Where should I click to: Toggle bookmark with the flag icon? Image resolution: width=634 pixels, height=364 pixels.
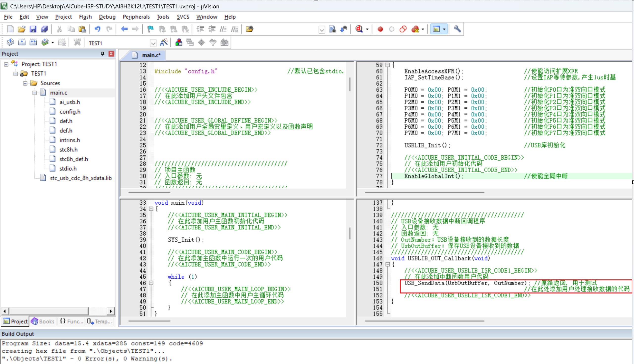(x=150, y=29)
